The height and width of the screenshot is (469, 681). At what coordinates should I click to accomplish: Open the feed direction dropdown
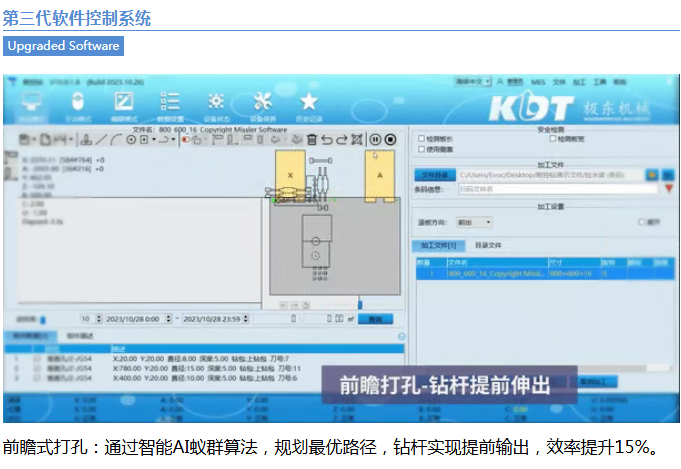tap(474, 222)
